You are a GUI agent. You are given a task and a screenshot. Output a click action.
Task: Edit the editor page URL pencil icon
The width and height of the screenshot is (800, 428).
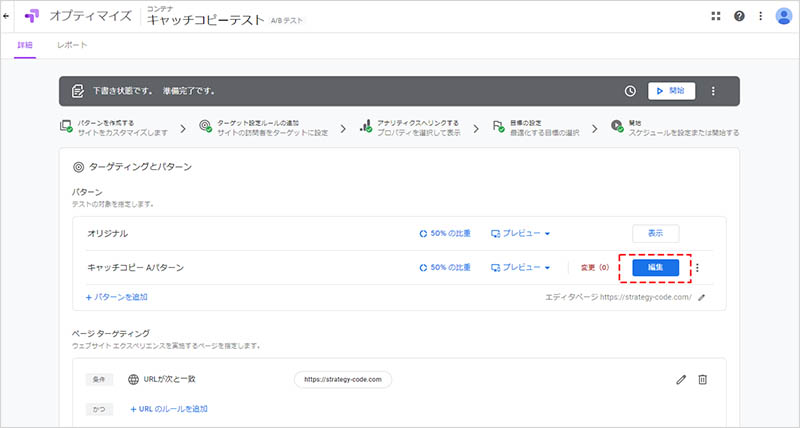click(702, 297)
